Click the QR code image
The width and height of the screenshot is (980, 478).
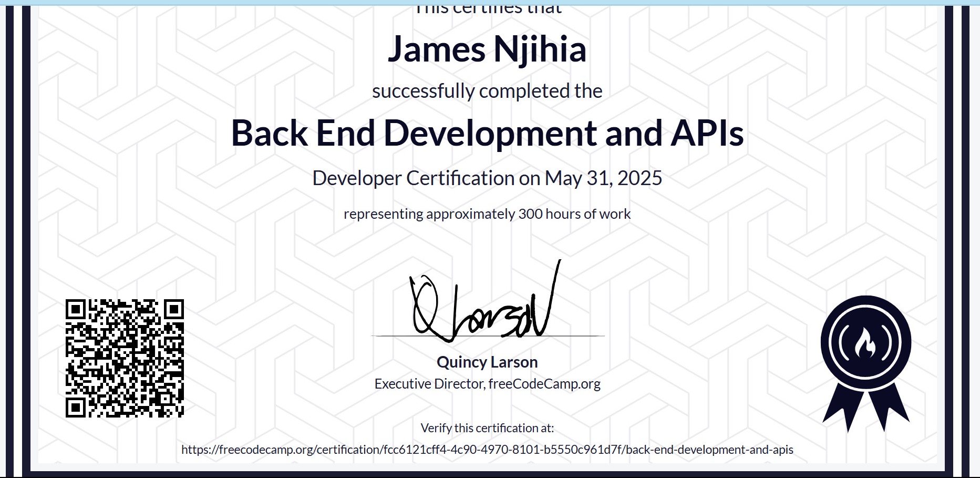tap(125, 358)
